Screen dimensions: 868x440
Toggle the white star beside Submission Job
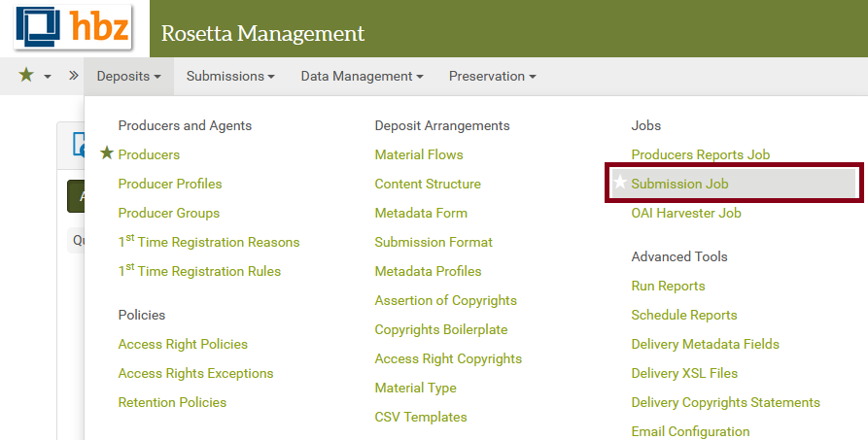620,184
